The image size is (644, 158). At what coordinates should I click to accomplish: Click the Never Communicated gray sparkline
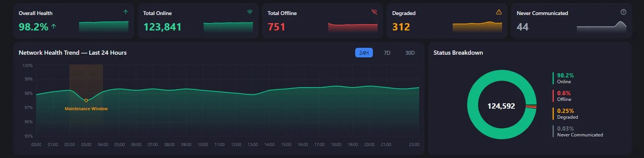(602, 27)
